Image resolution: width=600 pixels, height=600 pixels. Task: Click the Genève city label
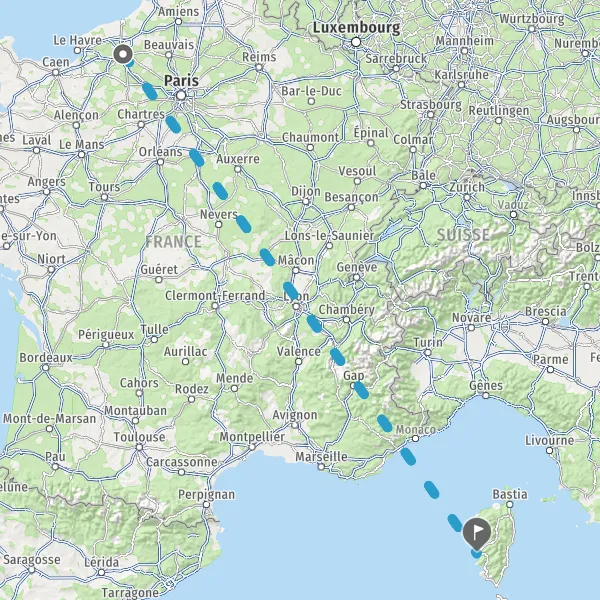(x=357, y=267)
